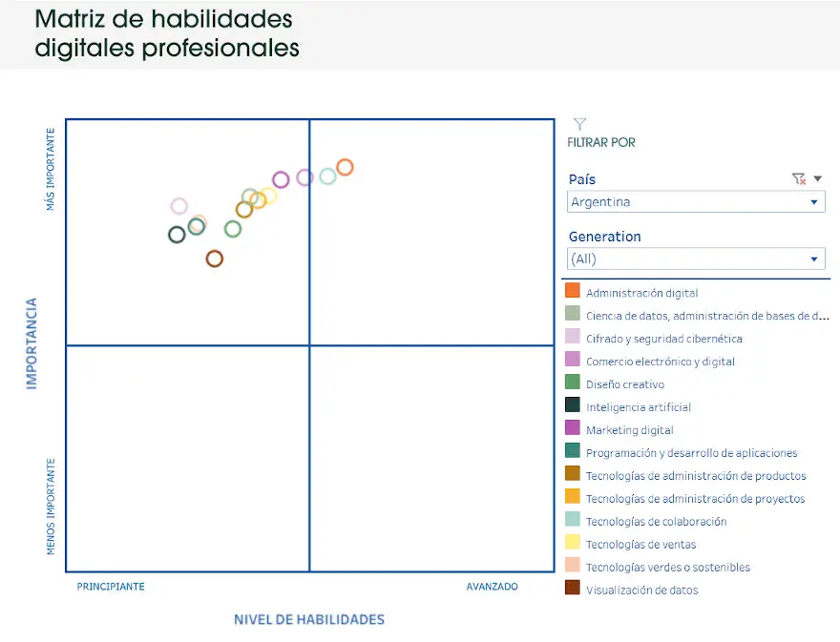Image resolution: width=840 pixels, height=642 pixels.
Task: Clear the País filter with the red-x funnel icon
Action: (x=799, y=178)
